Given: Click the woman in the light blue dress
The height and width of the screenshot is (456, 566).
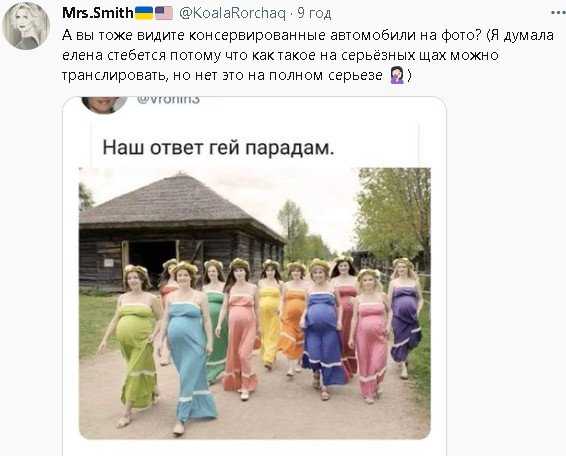Looking at the screenshot, I should pyautogui.click(x=189, y=348).
